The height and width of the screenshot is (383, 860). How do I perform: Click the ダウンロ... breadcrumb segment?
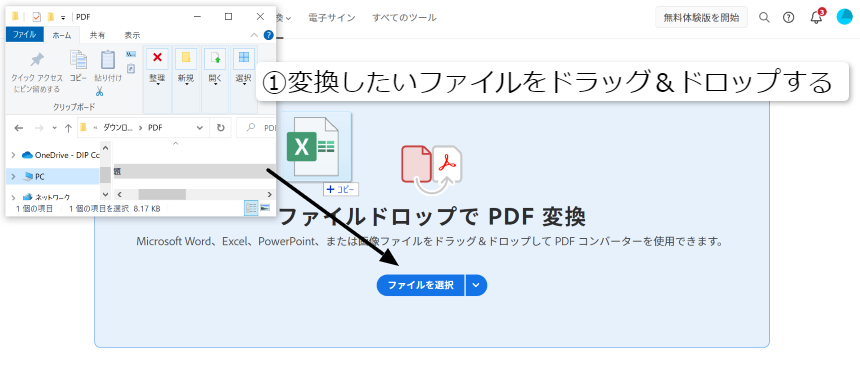click(x=118, y=128)
